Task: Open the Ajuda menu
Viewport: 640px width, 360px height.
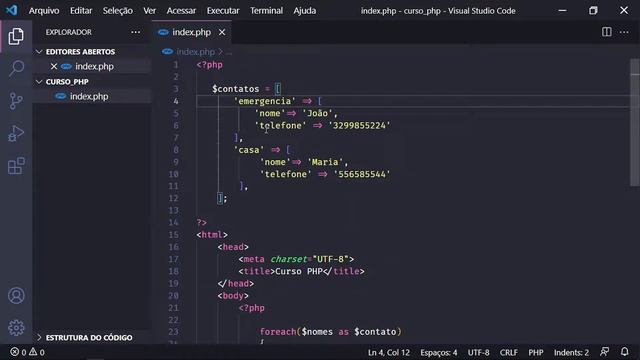Action: pos(304,11)
